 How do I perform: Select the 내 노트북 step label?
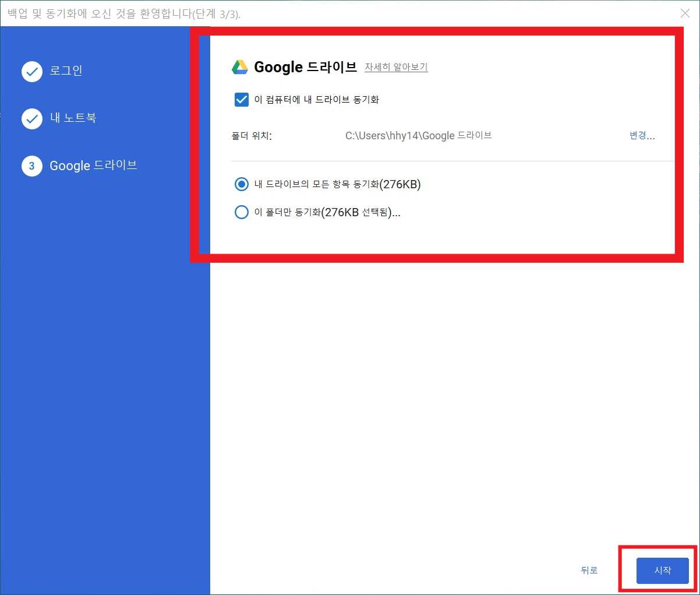click(x=73, y=118)
